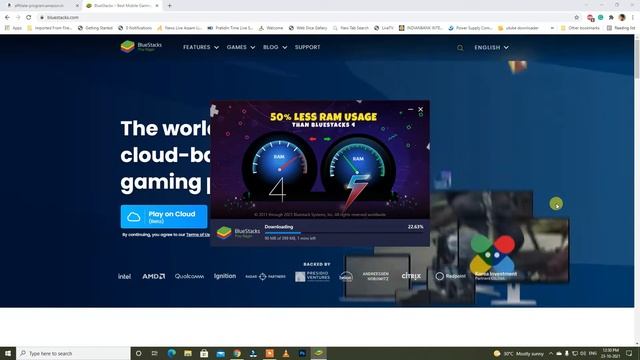This screenshot has height=360, width=640.
Task: Click the Citrix backer logo
Action: coord(411,276)
